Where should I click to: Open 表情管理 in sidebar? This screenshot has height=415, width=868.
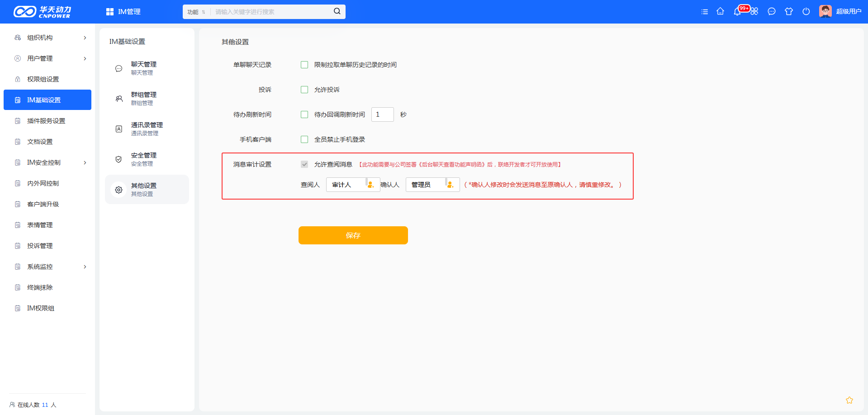coord(47,225)
